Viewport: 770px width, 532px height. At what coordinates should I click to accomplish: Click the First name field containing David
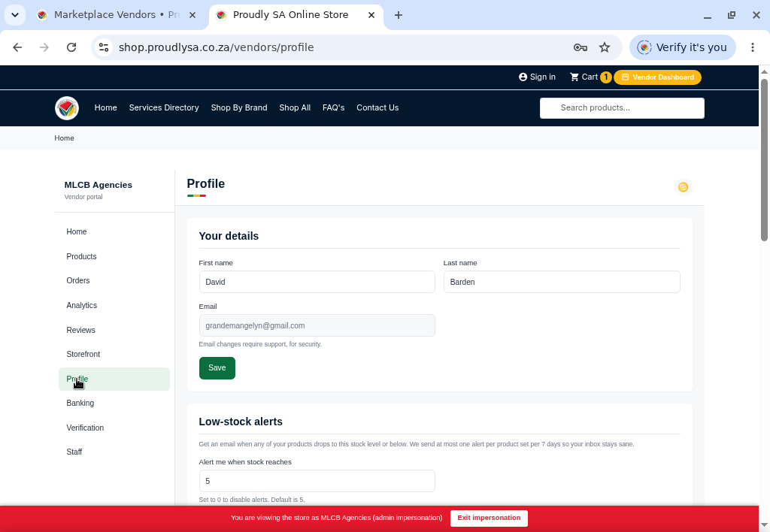pyautogui.click(x=317, y=283)
